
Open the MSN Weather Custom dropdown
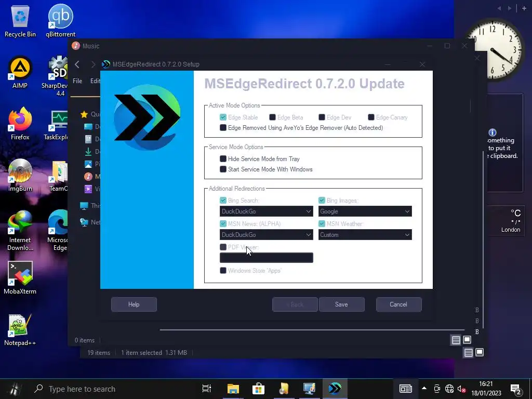pyautogui.click(x=365, y=234)
